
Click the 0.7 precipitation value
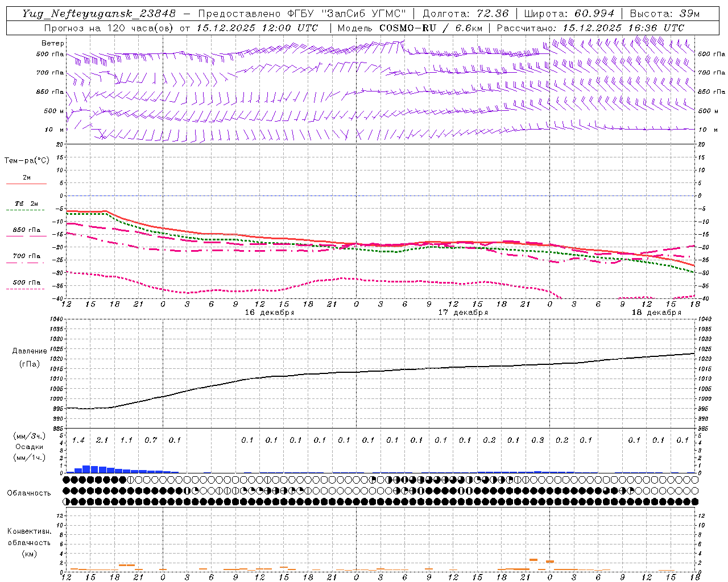tap(150, 440)
